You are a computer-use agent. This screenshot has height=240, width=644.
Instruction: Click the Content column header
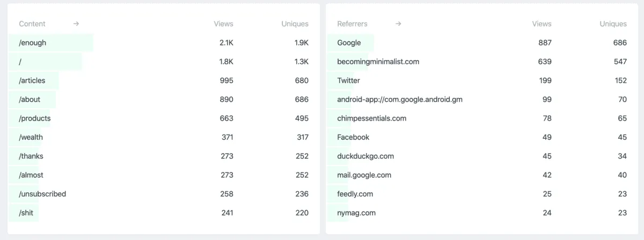(32, 24)
